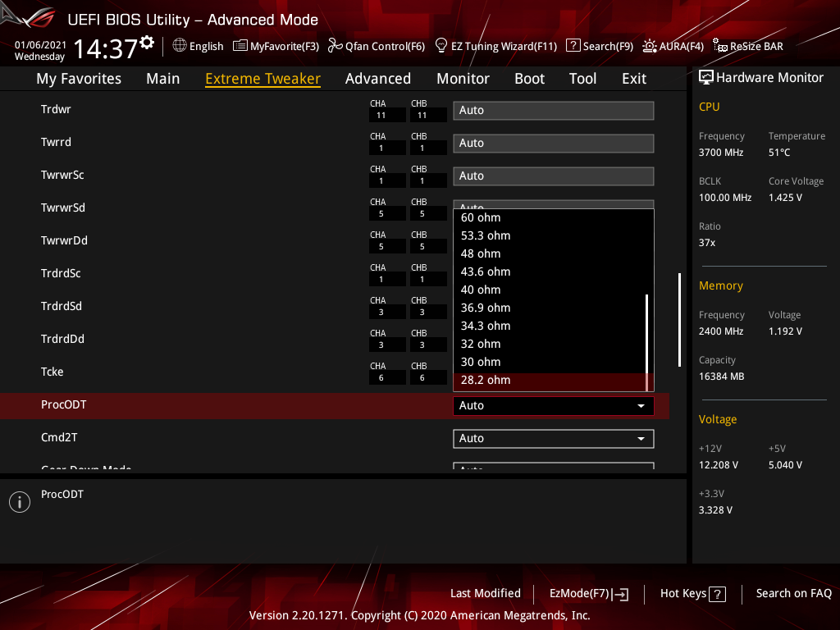This screenshot has height=630, width=840.
Task: Open the Advanced tab
Action: pyautogui.click(x=377, y=79)
